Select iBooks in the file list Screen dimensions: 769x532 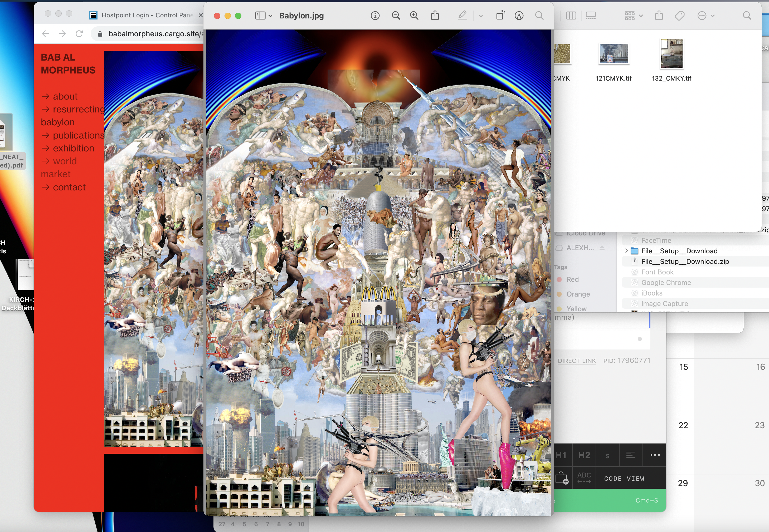point(651,293)
